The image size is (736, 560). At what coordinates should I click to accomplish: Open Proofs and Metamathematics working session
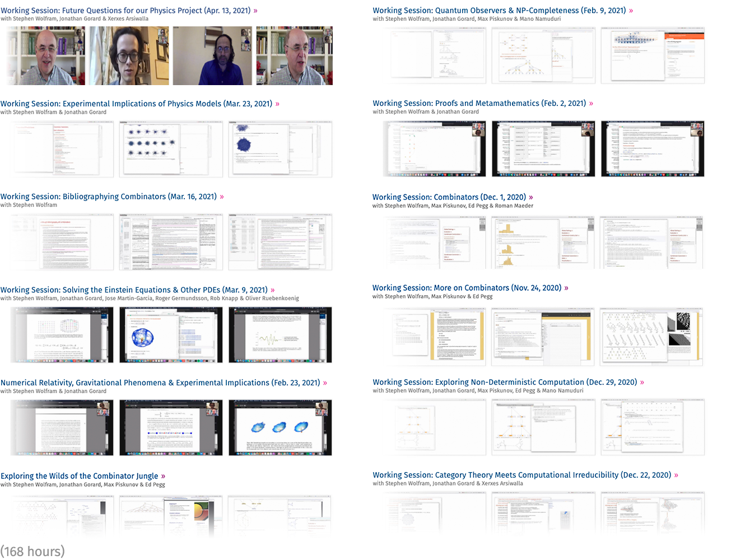click(x=479, y=104)
